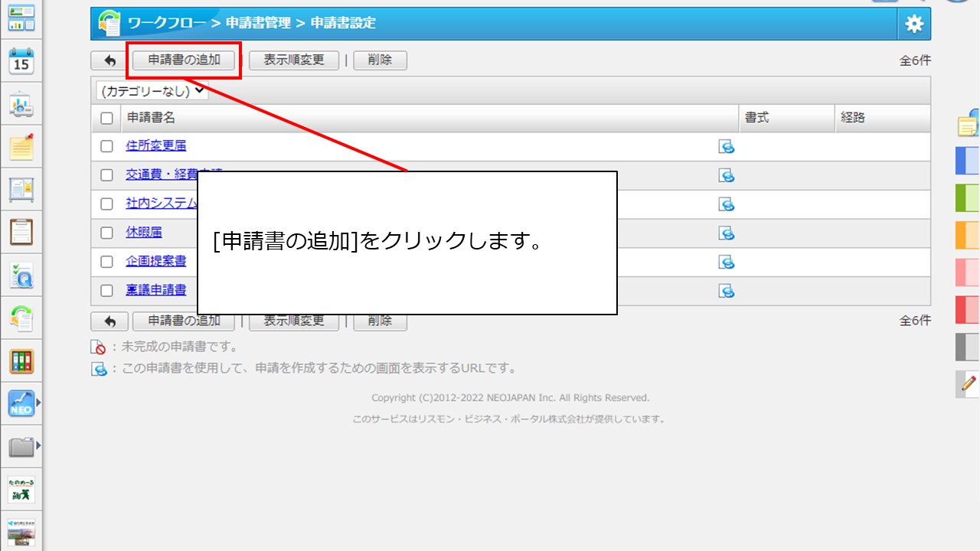
Task: Expand the gray folder sidebar arrow
Action: click(38, 445)
